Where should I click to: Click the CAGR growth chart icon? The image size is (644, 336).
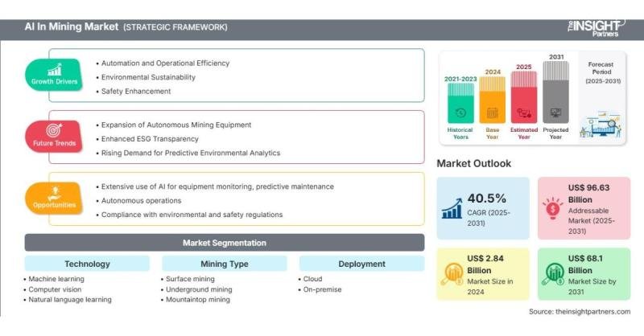click(452, 209)
